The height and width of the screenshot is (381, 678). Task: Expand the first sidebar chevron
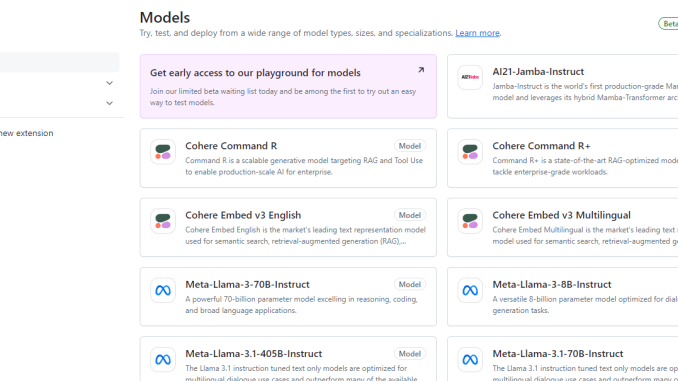click(x=109, y=83)
